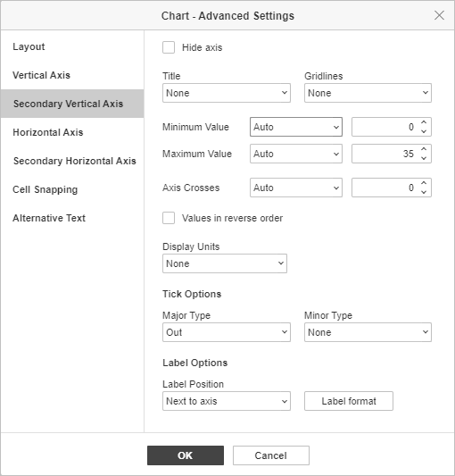The width and height of the screenshot is (455, 476).
Task: Open the Title dropdown
Action: point(227,93)
